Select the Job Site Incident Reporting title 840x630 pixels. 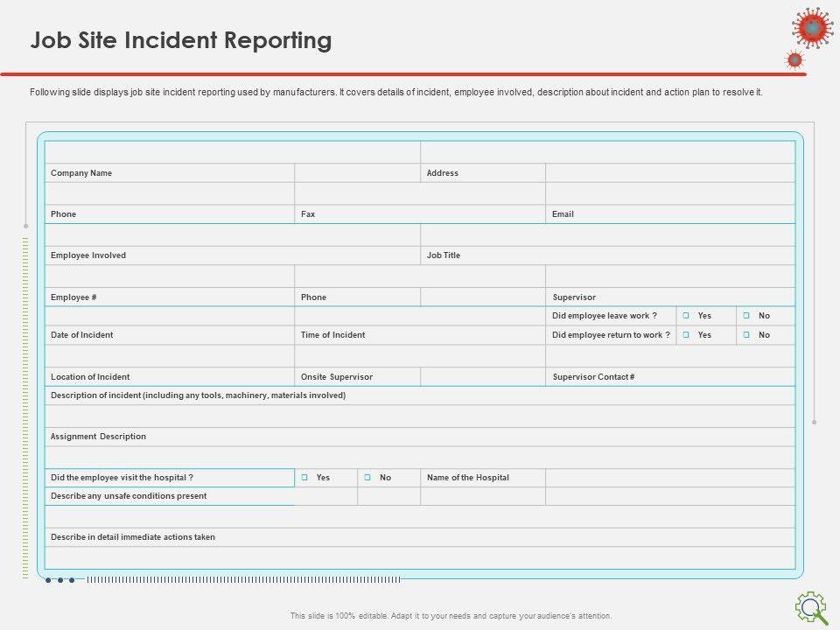pos(181,40)
